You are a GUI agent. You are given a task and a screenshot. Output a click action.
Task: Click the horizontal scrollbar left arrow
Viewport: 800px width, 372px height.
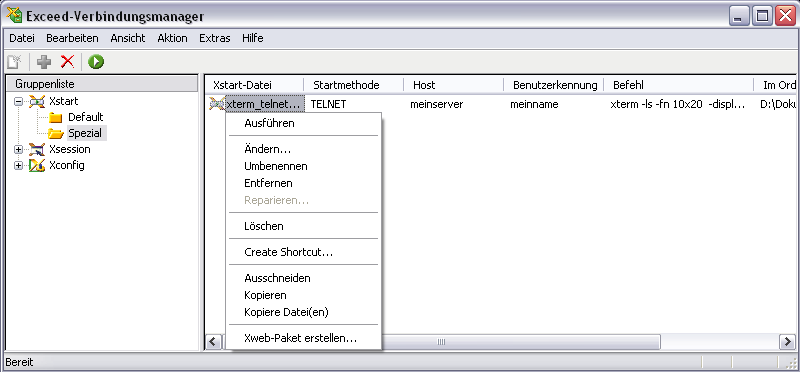(213, 341)
